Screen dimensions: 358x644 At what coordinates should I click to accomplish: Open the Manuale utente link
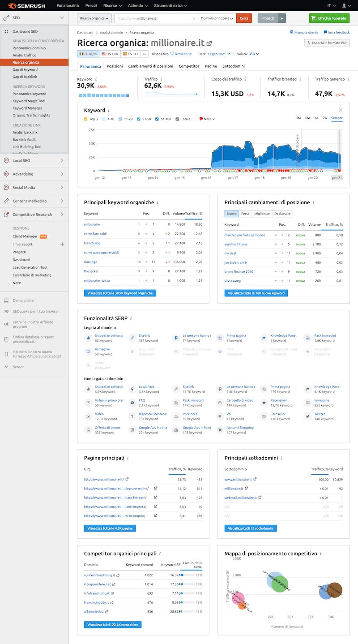pos(304,32)
